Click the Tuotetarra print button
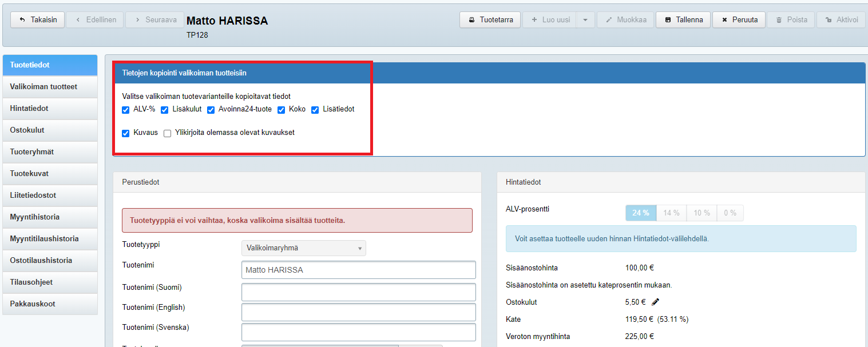 pos(490,19)
